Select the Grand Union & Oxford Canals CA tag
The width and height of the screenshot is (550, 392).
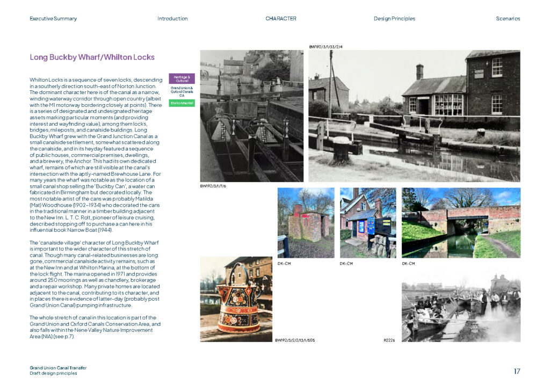[x=182, y=91]
